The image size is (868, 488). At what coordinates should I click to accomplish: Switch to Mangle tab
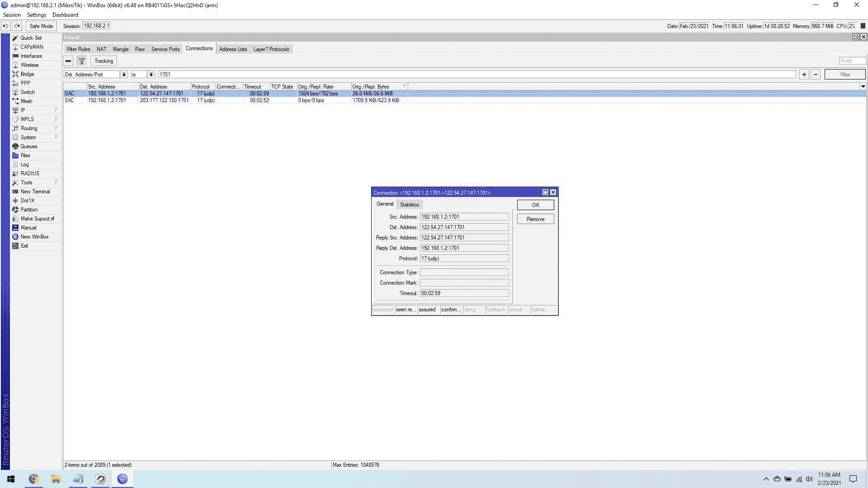[121, 49]
